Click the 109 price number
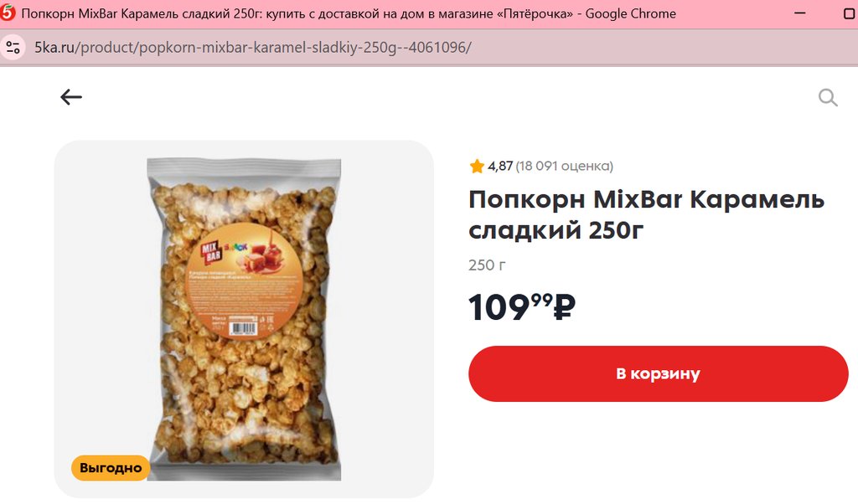 click(x=499, y=307)
